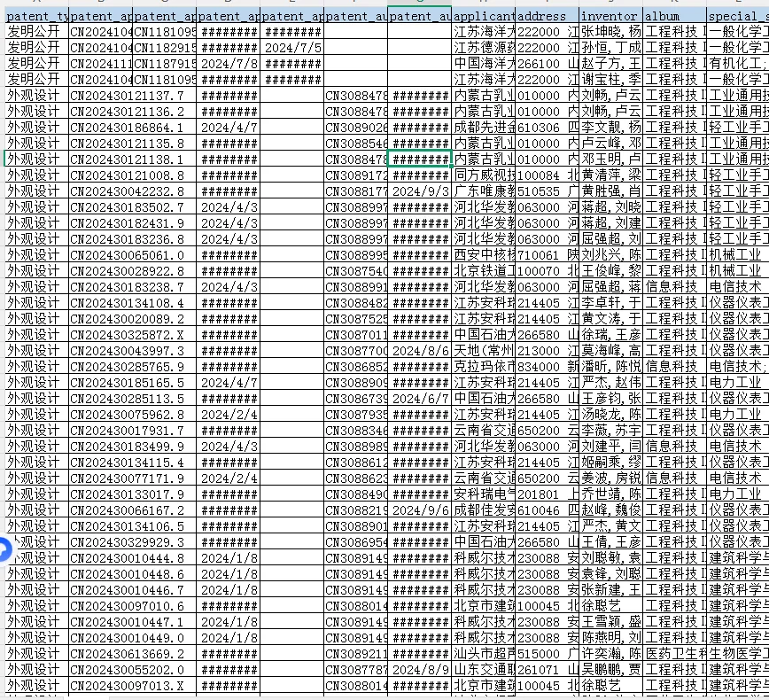Click applicant cell '同方威视技'
Viewport: 769px width, 700px height.
[483, 175]
